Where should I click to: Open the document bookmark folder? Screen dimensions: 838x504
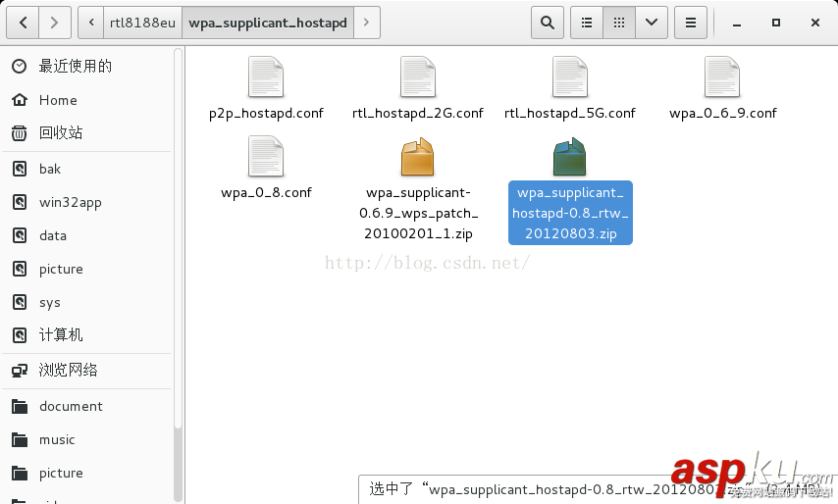coord(87,406)
